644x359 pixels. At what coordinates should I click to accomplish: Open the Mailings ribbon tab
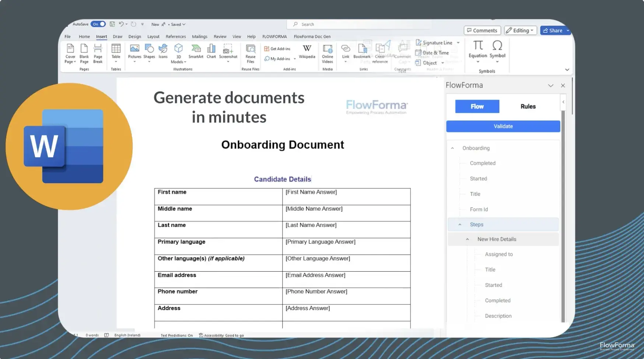[x=199, y=36]
